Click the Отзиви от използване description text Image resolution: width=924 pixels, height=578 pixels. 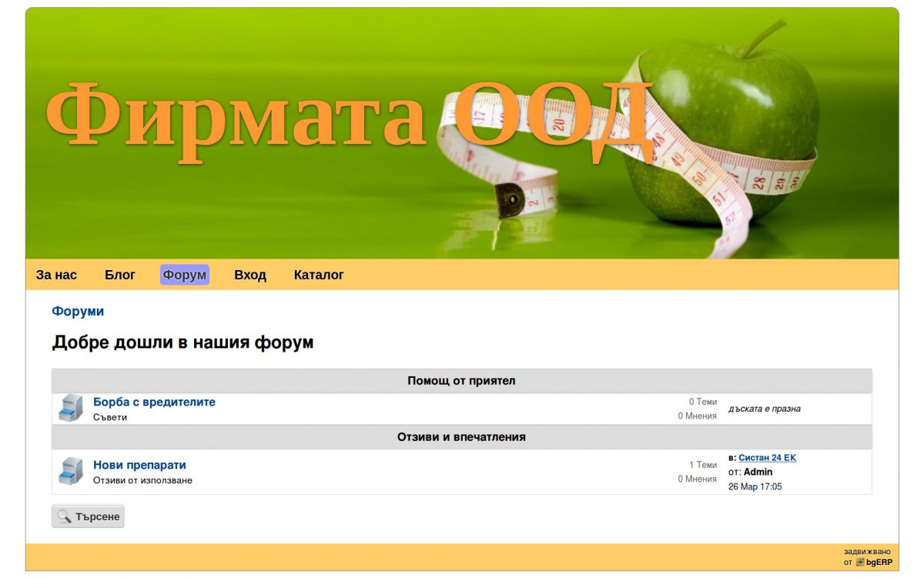(x=142, y=480)
